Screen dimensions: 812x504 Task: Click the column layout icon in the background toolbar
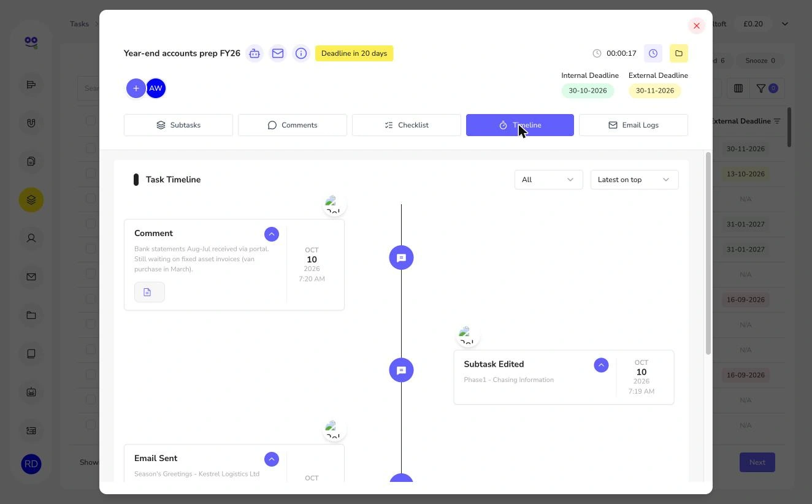(x=738, y=88)
